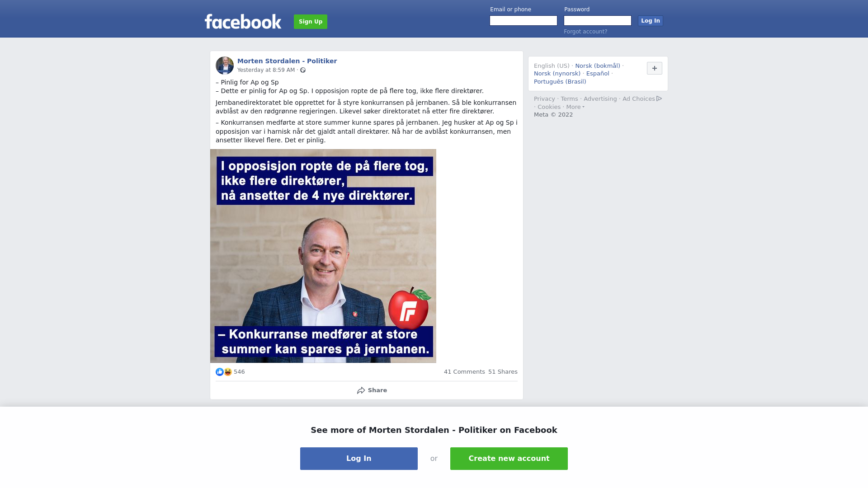Click the Share arrow icon
The height and width of the screenshot is (488, 868).
(x=361, y=390)
